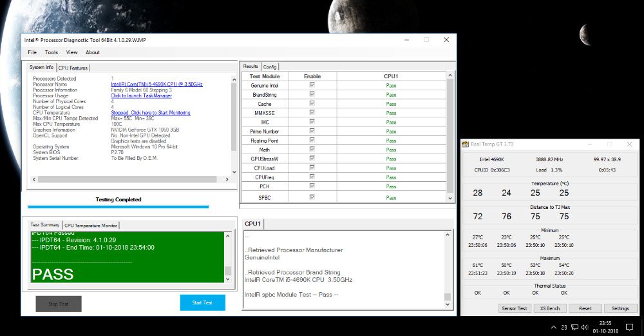Click the Test Summary scroll down arrow
This screenshot has width=644, height=336.
coord(228,279)
